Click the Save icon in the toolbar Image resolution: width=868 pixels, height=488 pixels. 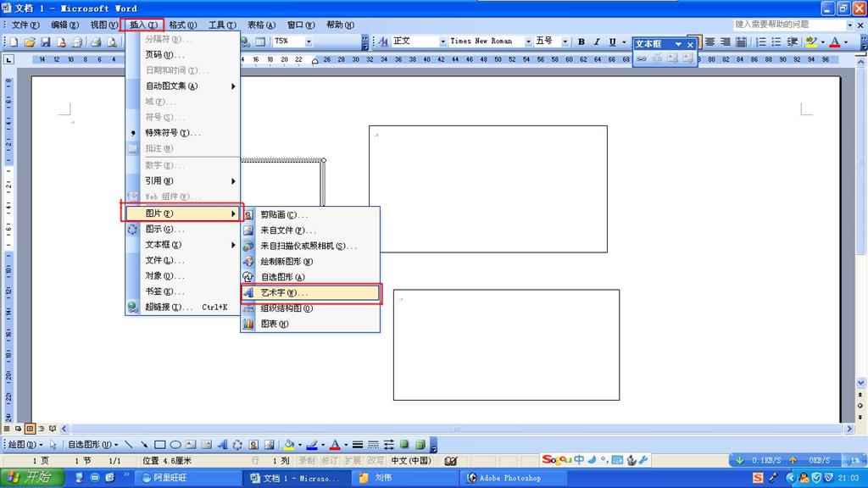click(46, 42)
